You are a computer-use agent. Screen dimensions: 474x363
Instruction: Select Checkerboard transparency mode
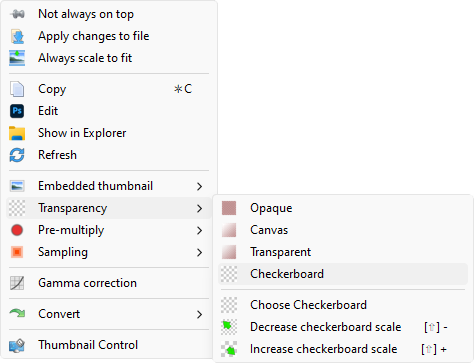(343, 274)
